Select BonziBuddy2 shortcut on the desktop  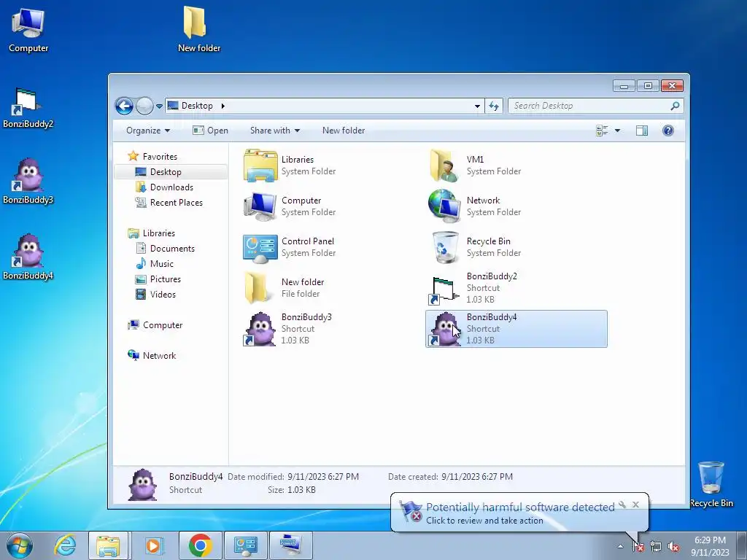28,108
